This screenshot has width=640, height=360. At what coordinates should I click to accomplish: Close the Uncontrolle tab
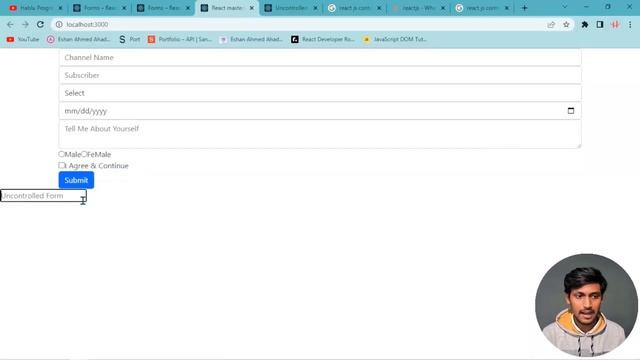click(315, 8)
